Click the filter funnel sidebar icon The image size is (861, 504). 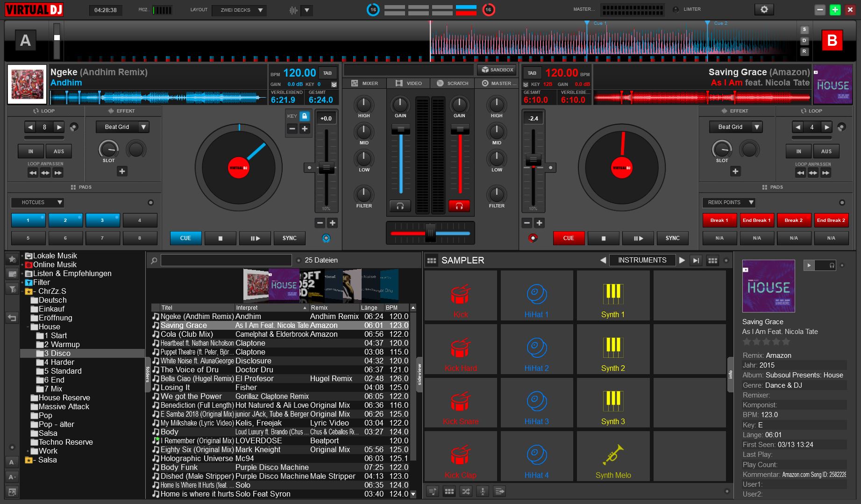[12, 289]
